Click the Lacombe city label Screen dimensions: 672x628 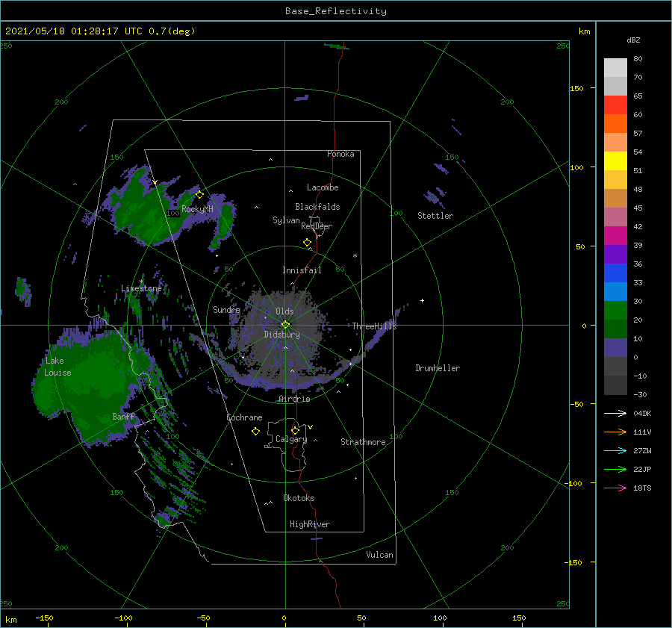(323, 187)
